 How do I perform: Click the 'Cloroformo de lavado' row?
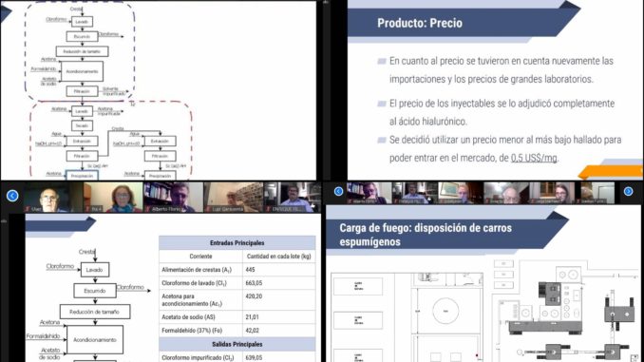tap(237, 283)
